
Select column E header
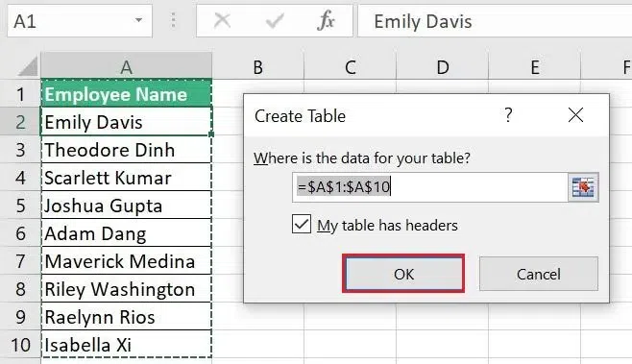534,66
